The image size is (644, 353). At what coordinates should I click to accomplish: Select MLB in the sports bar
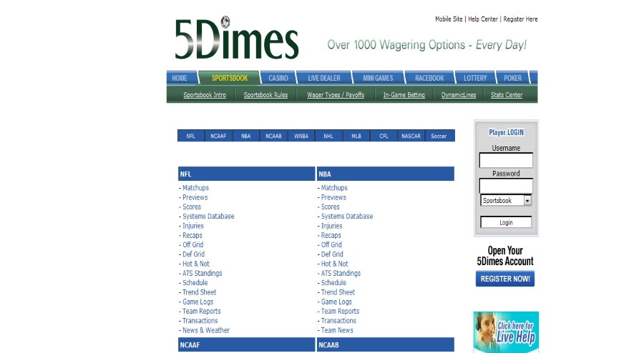pos(356,136)
